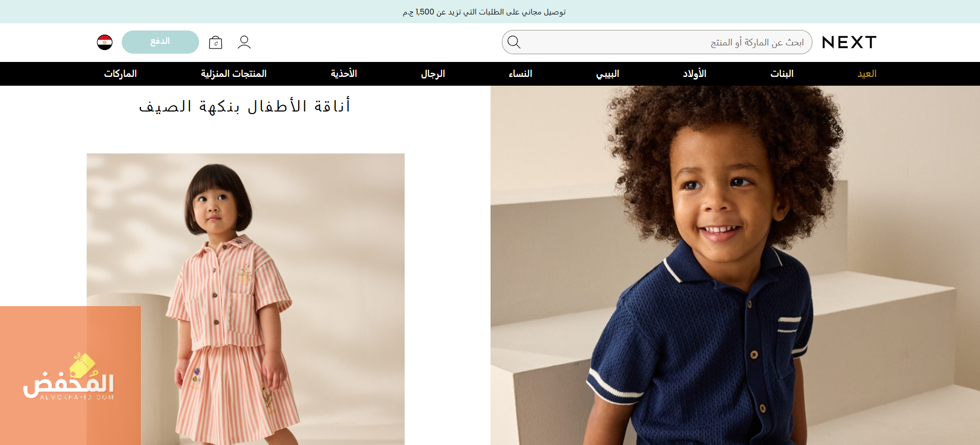The height and width of the screenshot is (445, 980).
Task: Open the الماركات menu item
Action: 121,74
